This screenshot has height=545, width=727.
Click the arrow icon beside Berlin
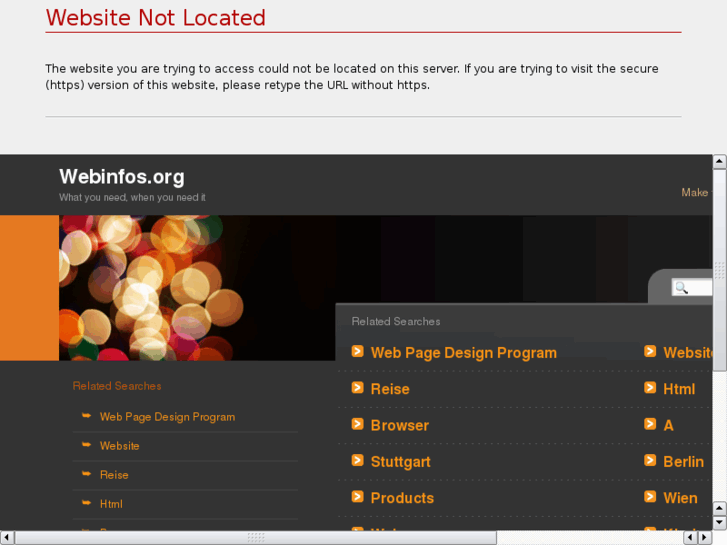click(x=650, y=460)
